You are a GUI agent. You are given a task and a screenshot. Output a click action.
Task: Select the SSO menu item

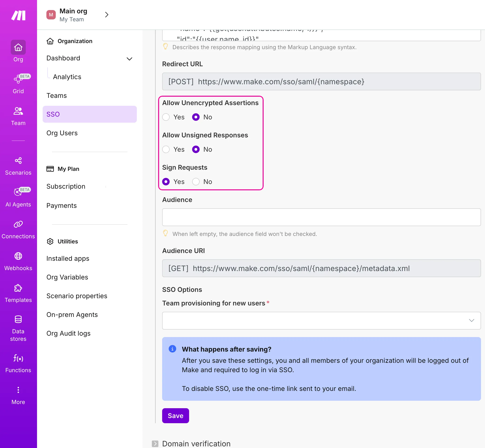(x=90, y=114)
